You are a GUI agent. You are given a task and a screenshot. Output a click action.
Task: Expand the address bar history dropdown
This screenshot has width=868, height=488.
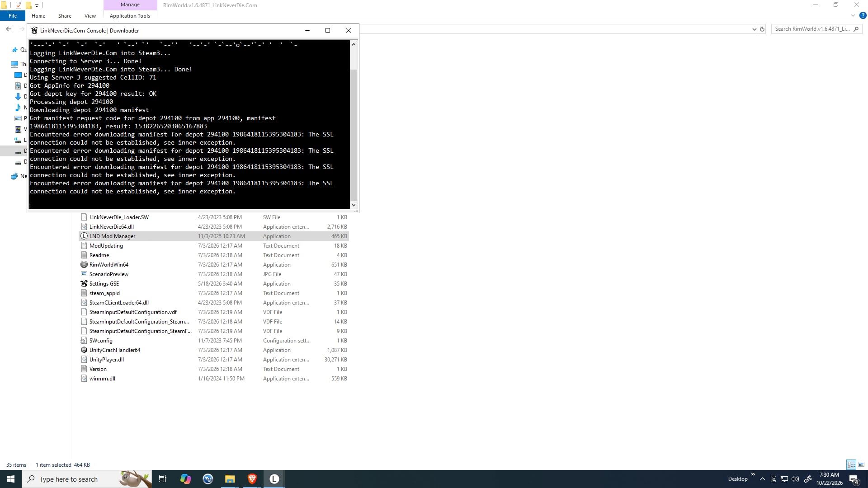(754, 29)
